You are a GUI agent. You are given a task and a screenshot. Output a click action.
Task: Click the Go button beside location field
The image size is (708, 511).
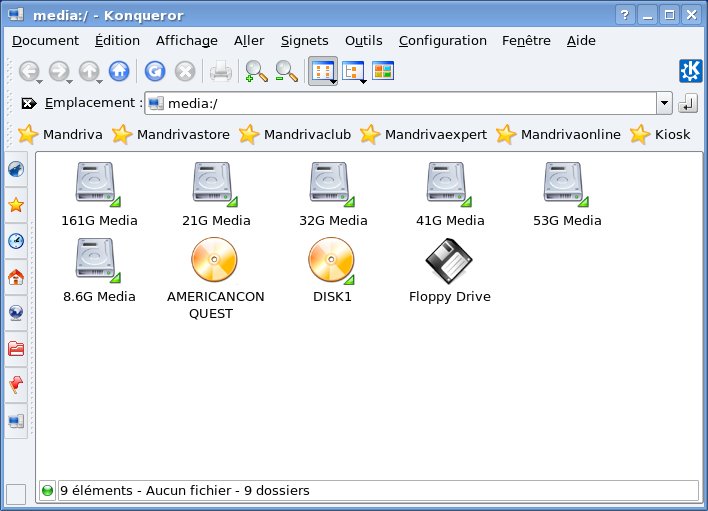tap(688, 103)
